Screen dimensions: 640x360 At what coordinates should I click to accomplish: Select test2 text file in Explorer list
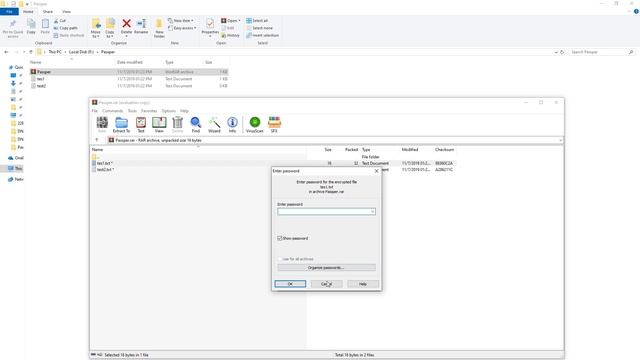129,86
